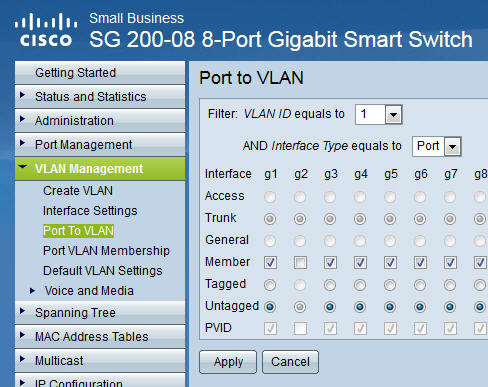This screenshot has width=488, height=387.
Task: Expand the Multicast arrow
Action: pos(22,359)
